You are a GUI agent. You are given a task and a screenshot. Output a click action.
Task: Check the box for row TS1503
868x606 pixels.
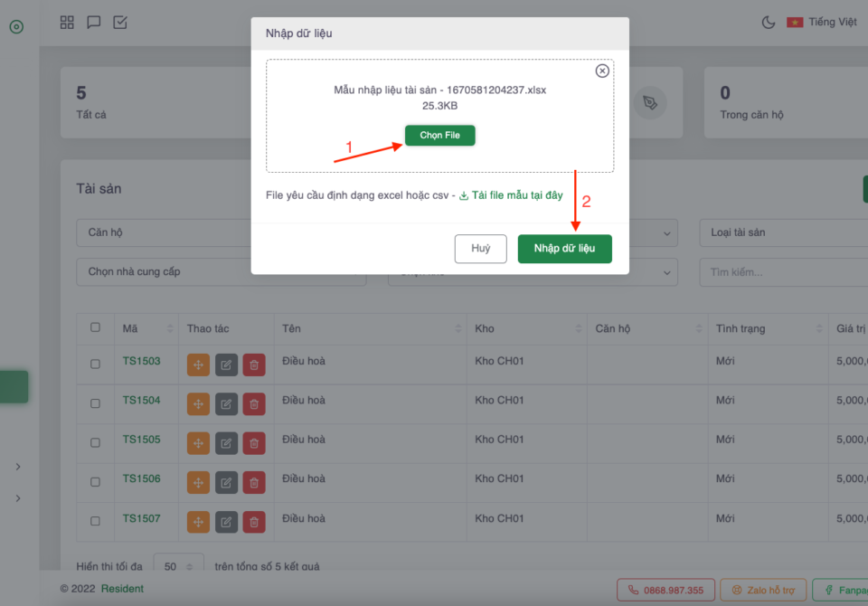[96, 364]
